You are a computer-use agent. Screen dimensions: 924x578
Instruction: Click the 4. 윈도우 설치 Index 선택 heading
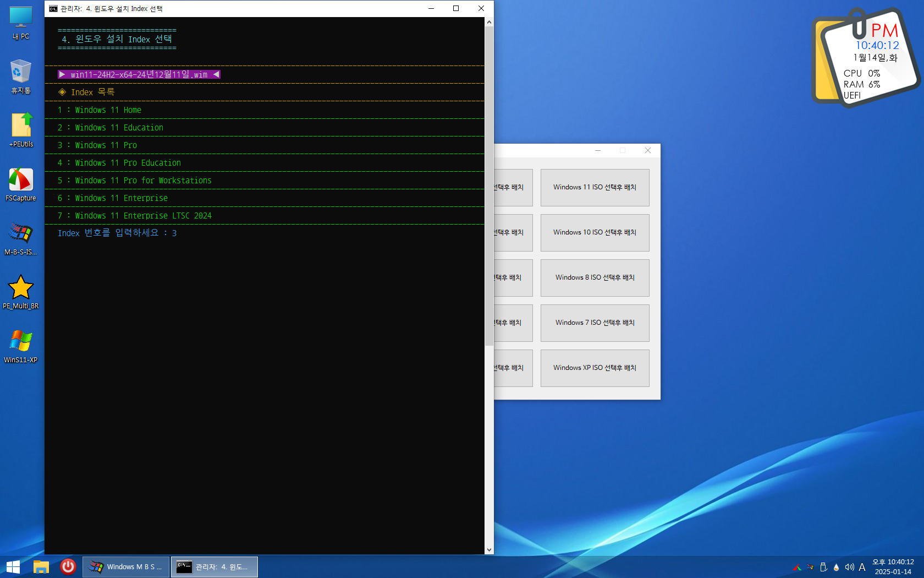pos(117,39)
